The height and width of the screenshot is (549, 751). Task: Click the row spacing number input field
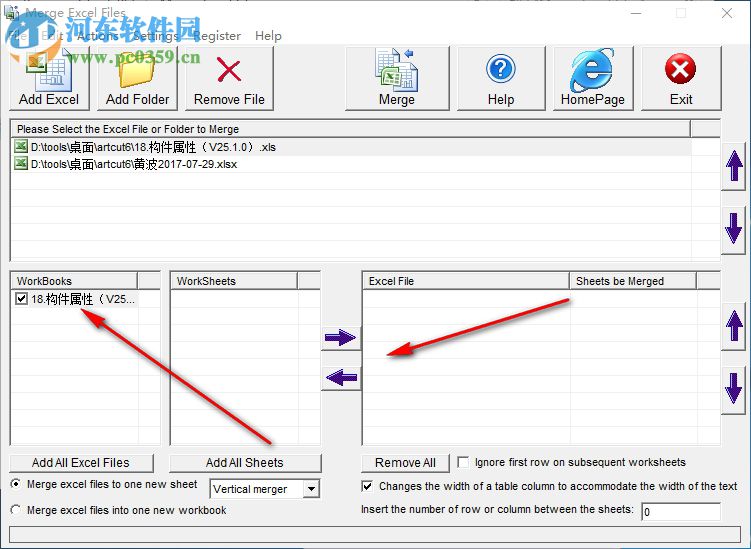point(681,511)
